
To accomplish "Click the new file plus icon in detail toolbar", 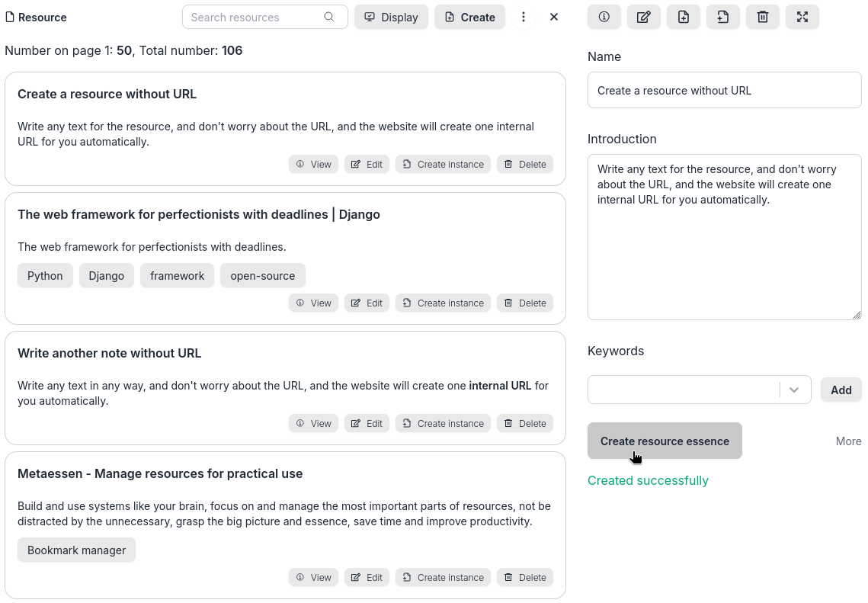I will tap(684, 17).
